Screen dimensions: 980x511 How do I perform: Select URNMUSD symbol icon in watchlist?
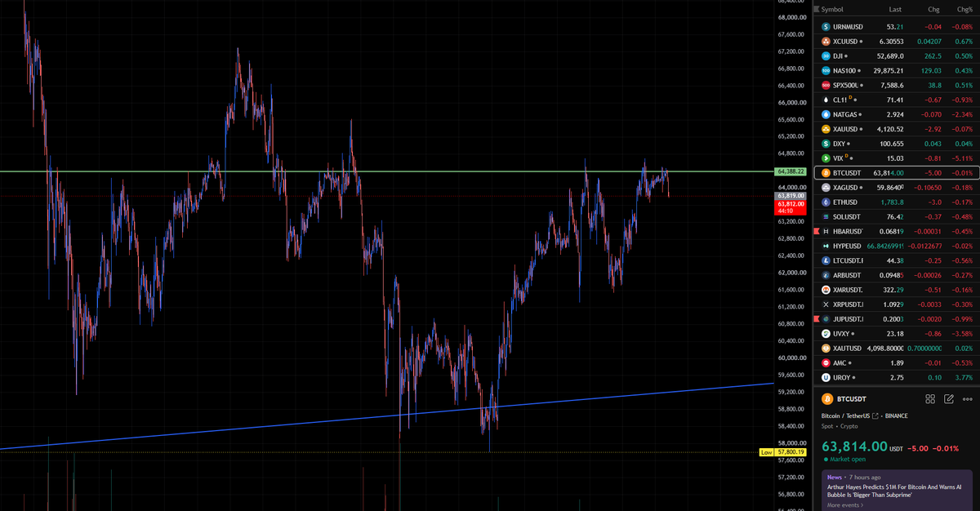pyautogui.click(x=826, y=27)
